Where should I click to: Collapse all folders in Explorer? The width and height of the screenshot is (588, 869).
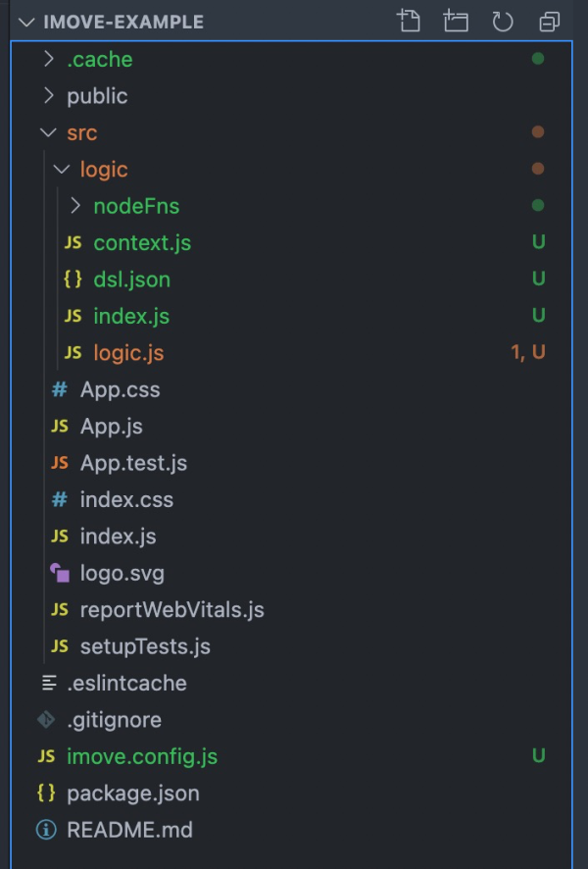click(x=550, y=21)
